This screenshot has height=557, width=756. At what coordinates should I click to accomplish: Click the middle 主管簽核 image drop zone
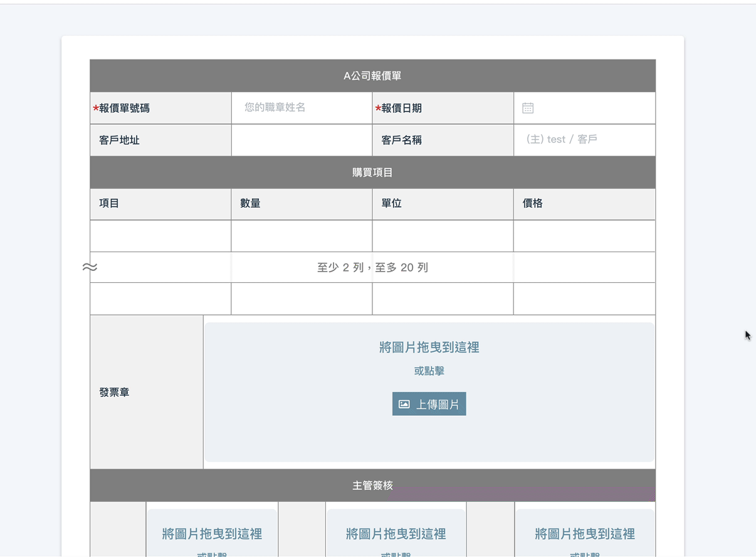[x=396, y=533]
